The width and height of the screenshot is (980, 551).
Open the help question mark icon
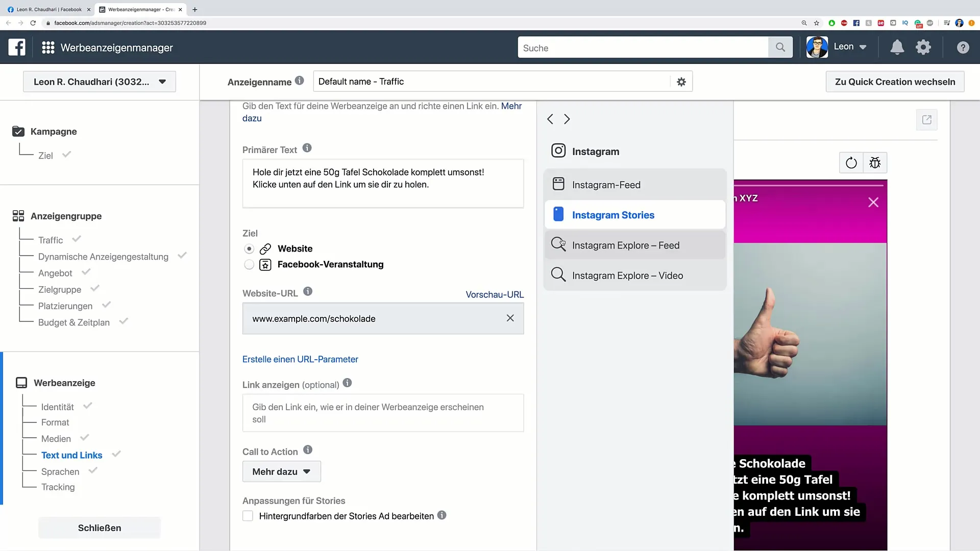pos(963,47)
